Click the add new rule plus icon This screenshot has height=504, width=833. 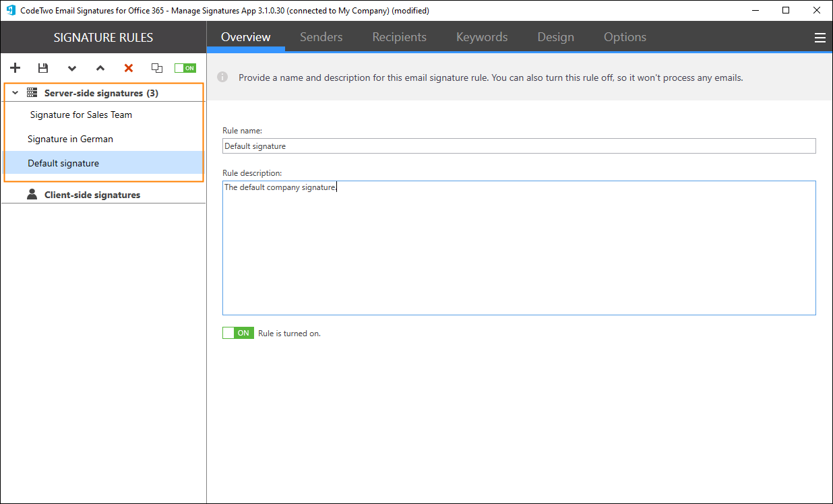click(x=16, y=68)
